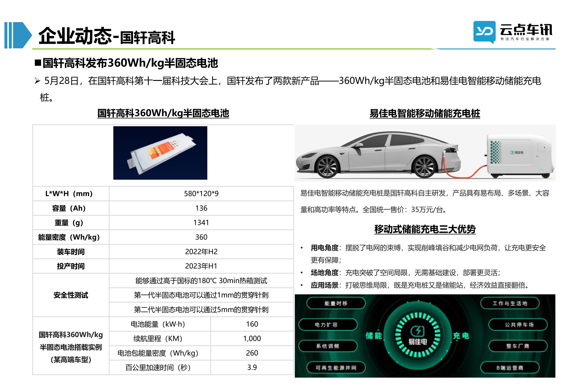588x392 pixels.
Task: Click the 续航里程 value 1,000
Action: pos(252,339)
